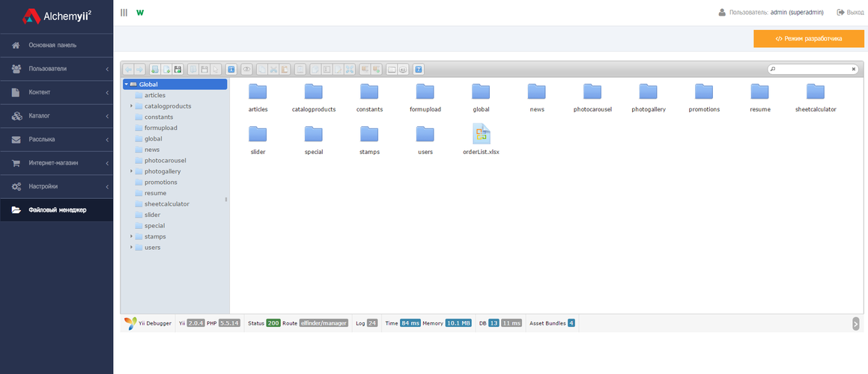
Task: Collapse the Global root in tree
Action: pos(127,85)
